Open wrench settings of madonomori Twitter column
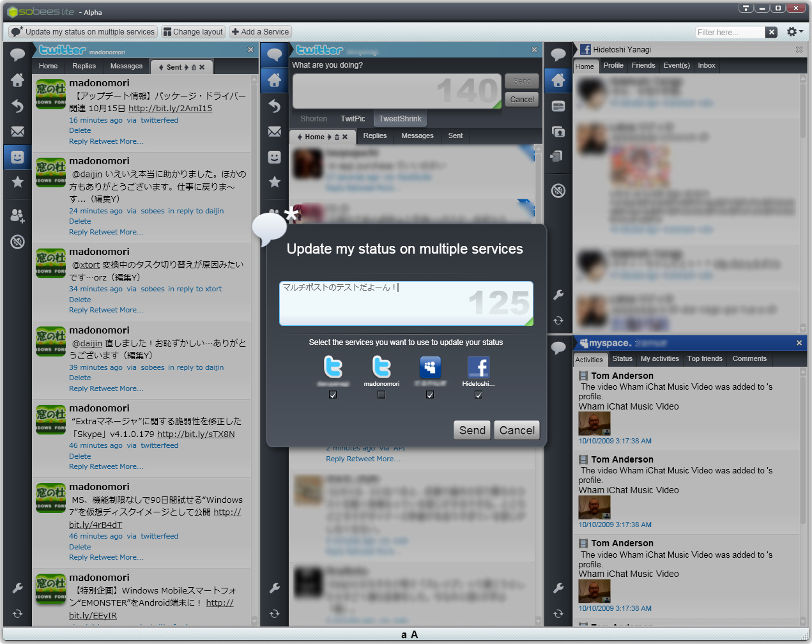812x644 pixels. tap(17, 588)
